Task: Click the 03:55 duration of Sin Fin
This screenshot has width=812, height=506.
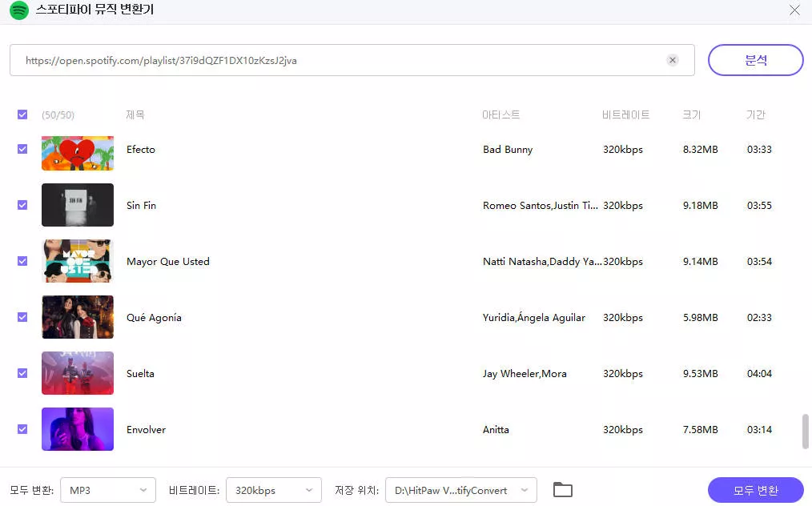Action: tap(759, 205)
